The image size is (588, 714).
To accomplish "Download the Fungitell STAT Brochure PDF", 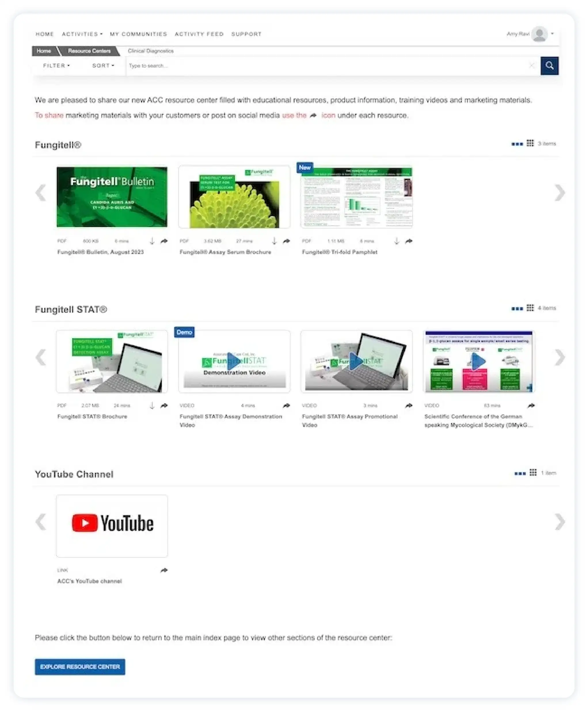I will click(152, 405).
